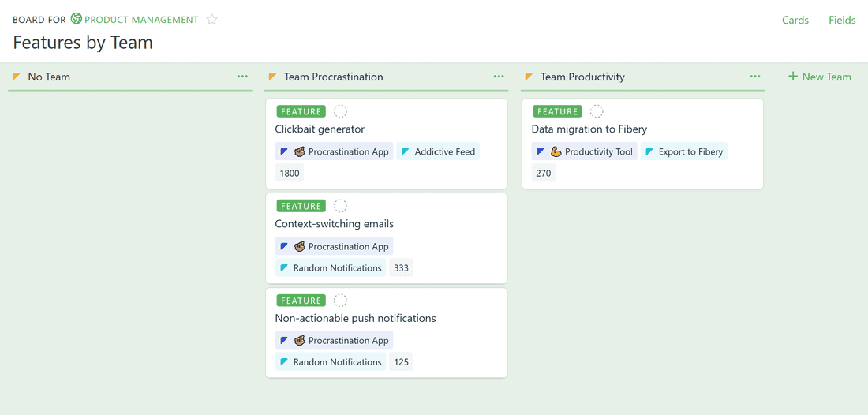
Task: Click FEATURE badge on Non-actionable push notifications card
Action: [301, 301]
